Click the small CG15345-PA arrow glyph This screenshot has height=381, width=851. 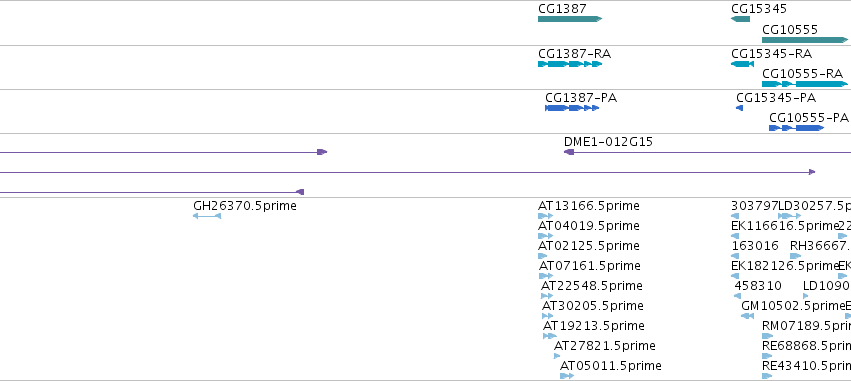tap(739, 108)
